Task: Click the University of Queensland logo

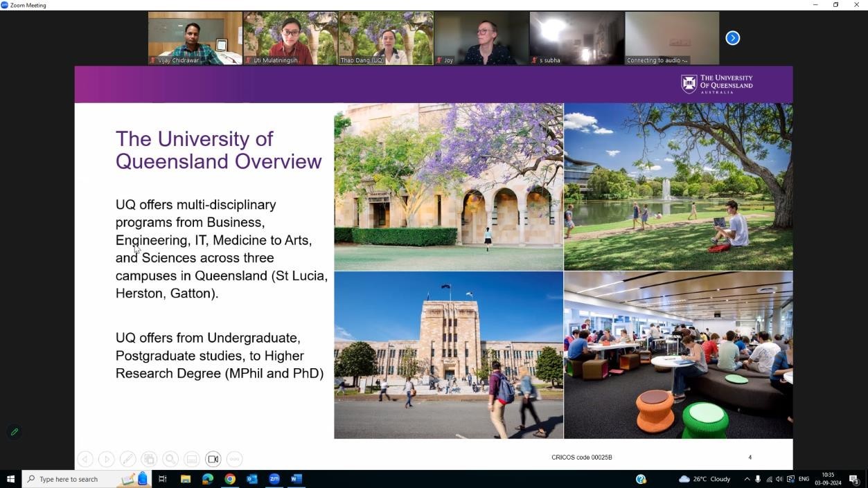Action: point(717,84)
